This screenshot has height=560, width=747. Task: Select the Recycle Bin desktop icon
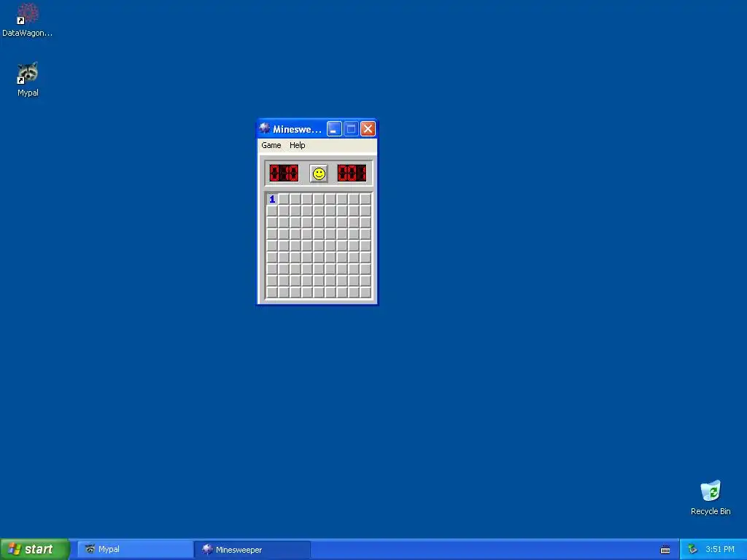[x=711, y=497]
